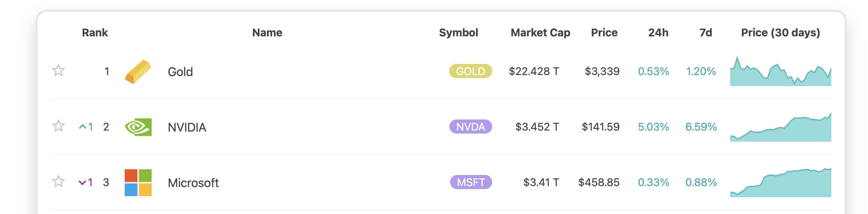Sort by 24h change column
The height and width of the screenshot is (214, 868).
point(658,33)
